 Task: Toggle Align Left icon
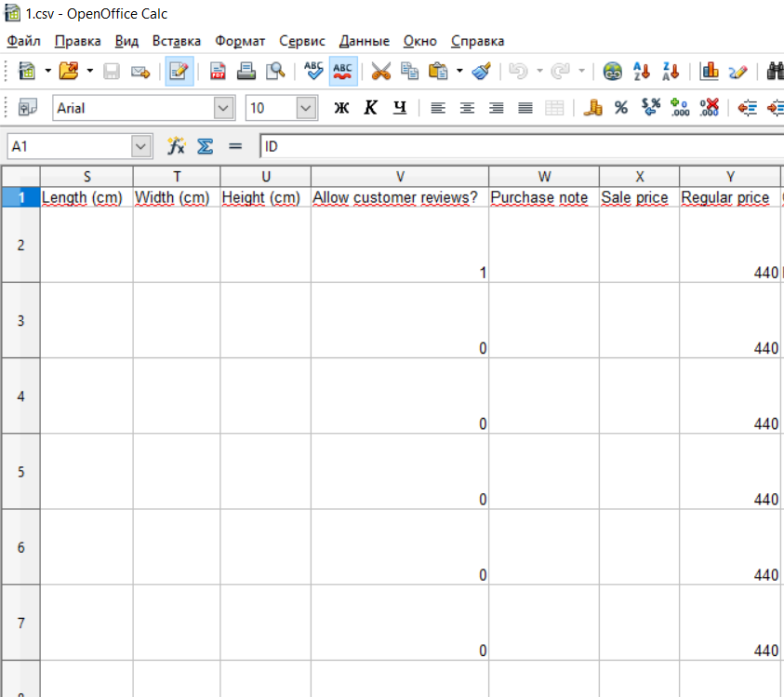(x=438, y=108)
